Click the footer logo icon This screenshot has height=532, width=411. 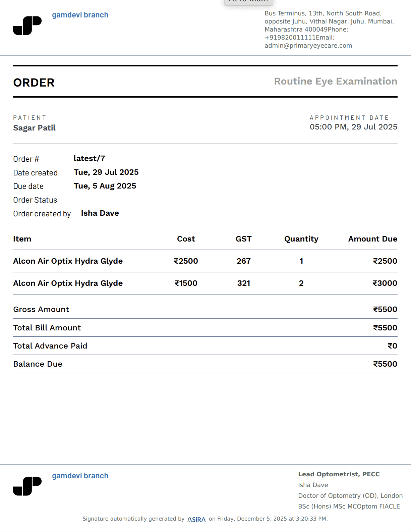click(x=27, y=486)
